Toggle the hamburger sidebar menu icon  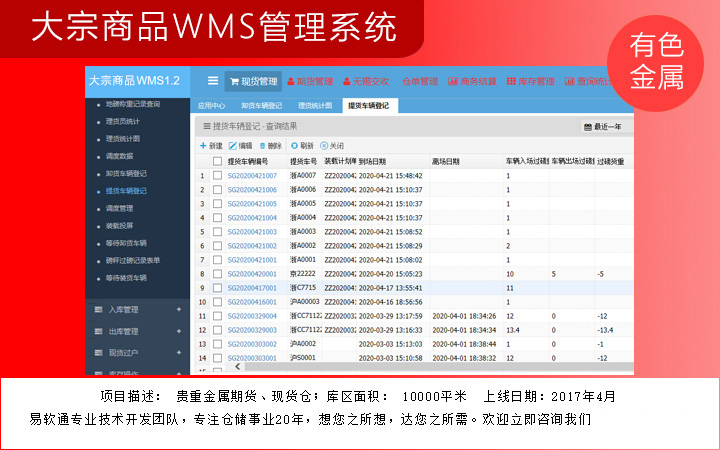tap(213, 81)
